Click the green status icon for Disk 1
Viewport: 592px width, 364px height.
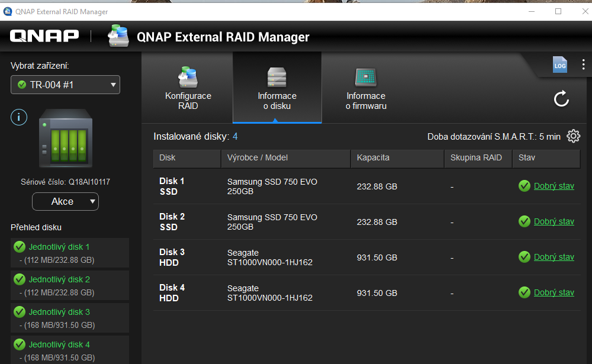(525, 185)
